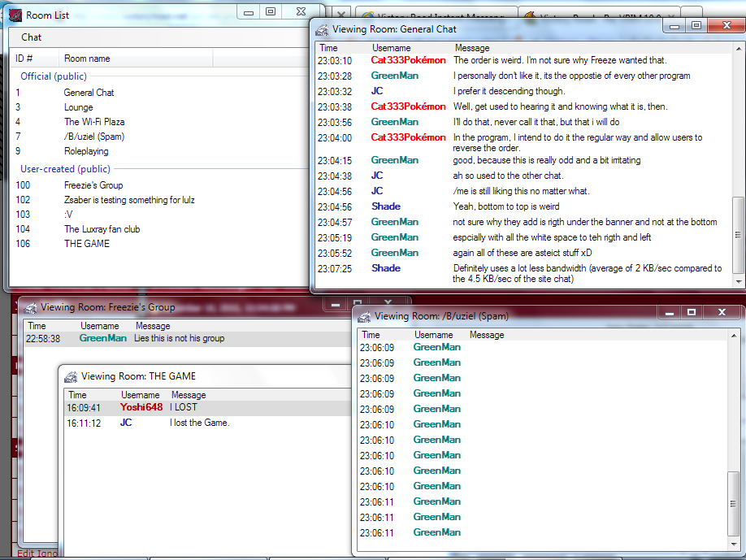Open the Chat menu

32,37
